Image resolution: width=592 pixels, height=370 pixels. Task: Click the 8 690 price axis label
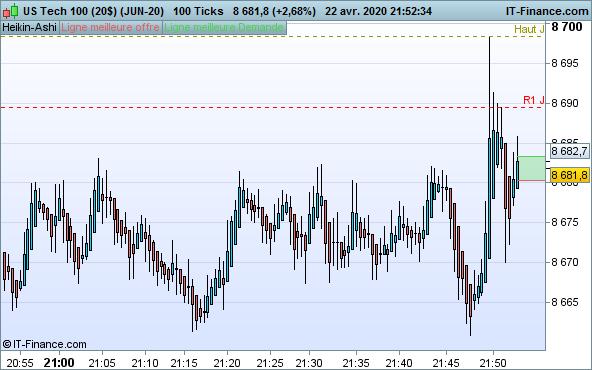pos(565,103)
